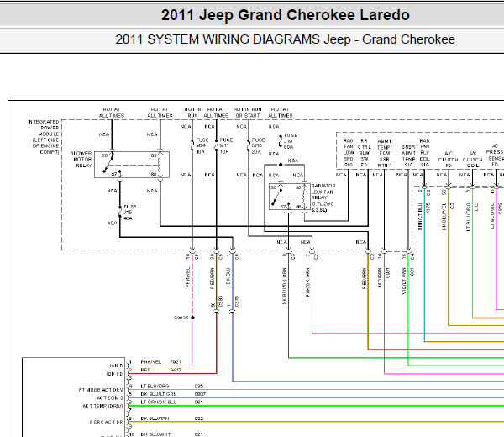This screenshot has width=504, height=437.
Task: Select the 'INTEGRATED POWER MODULE' label
Action: pyautogui.click(x=45, y=137)
